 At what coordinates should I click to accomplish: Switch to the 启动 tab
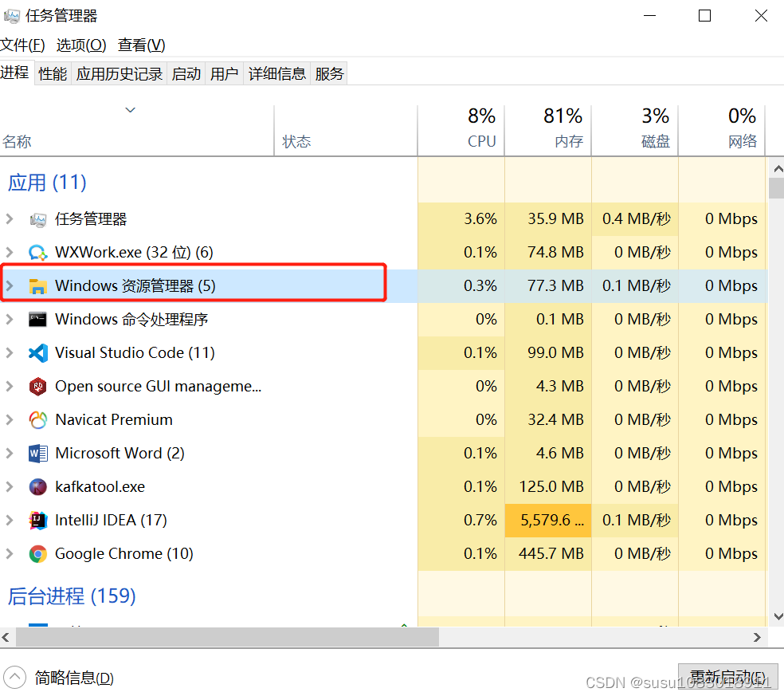coord(186,74)
